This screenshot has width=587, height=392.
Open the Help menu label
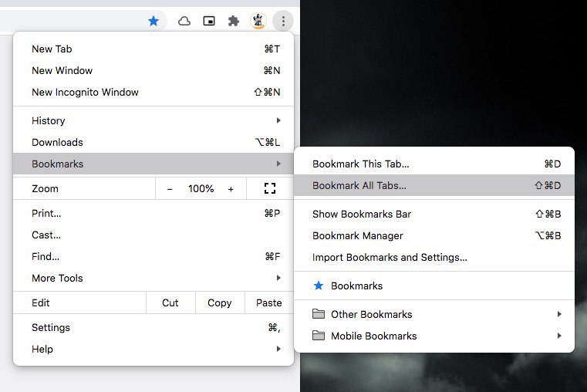42,350
